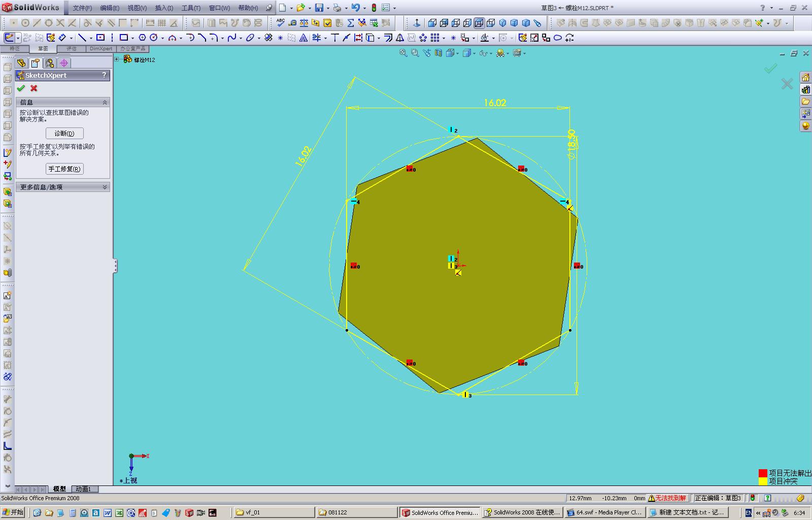The width and height of the screenshot is (812, 520).
Task: Create a New document icon
Action: tap(282, 8)
